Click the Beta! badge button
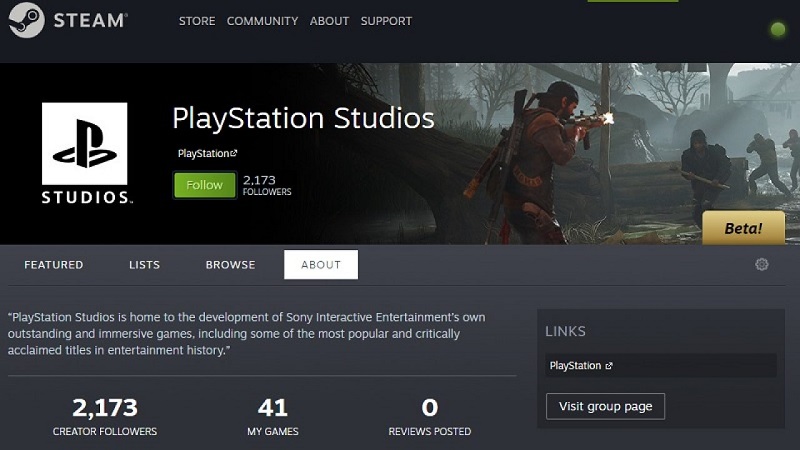 click(743, 228)
